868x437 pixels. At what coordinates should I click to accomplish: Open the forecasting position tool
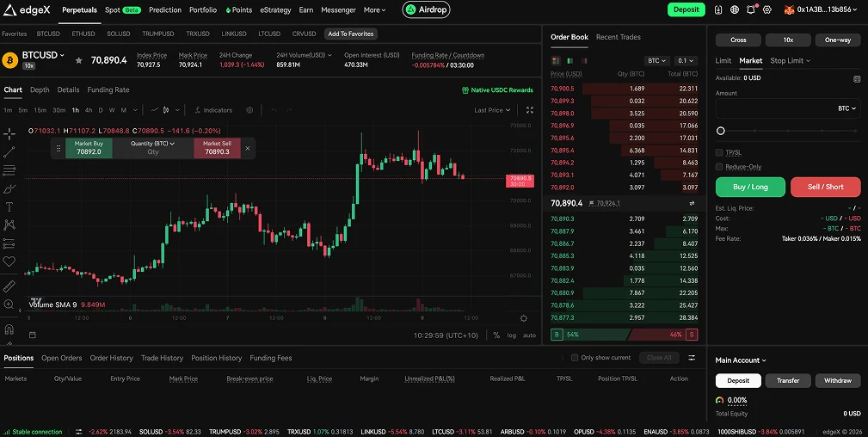[9, 243]
